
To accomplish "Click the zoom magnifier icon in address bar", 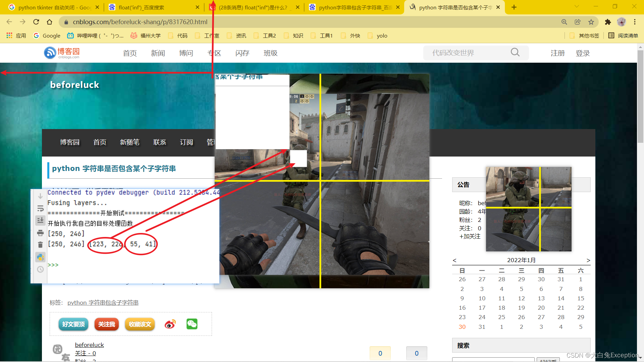I will (x=564, y=22).
